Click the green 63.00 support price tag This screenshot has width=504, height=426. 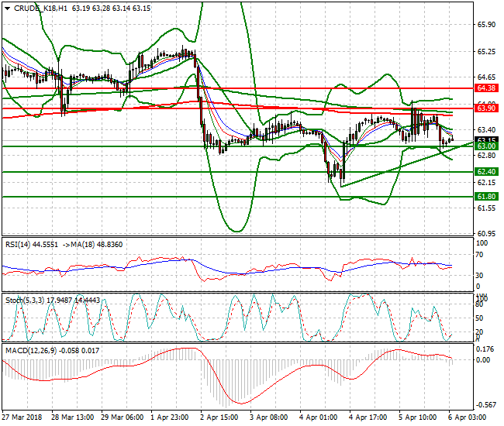point(486,146)
